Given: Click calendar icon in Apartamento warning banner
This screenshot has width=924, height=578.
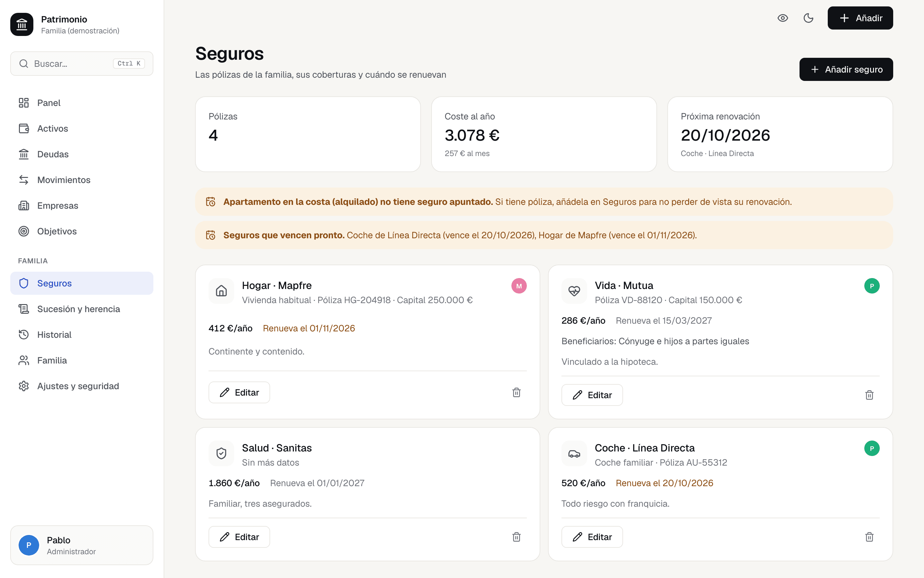Looking at the screenshot, I should 211,202.
